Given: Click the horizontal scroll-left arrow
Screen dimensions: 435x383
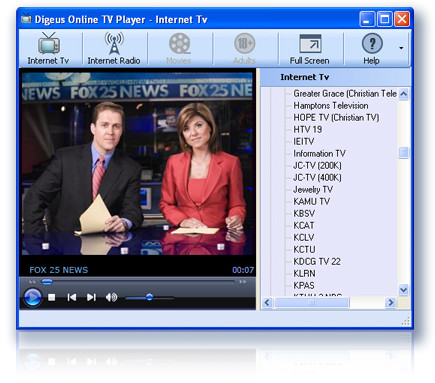Looking at the screenshot, I should click(x=267, y=302).
